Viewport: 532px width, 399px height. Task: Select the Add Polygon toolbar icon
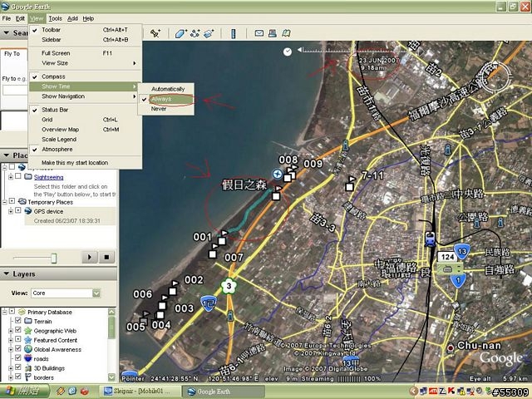(x=181, y=33)
